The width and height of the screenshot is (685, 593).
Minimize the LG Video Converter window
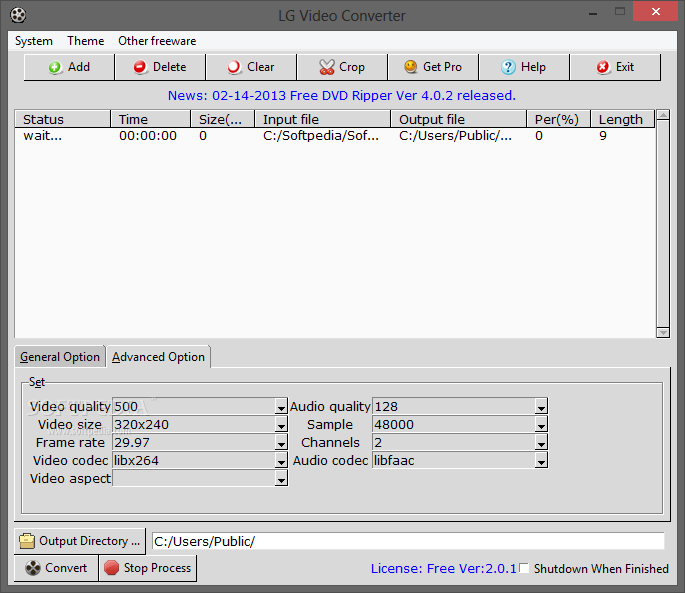coord(593,13)
